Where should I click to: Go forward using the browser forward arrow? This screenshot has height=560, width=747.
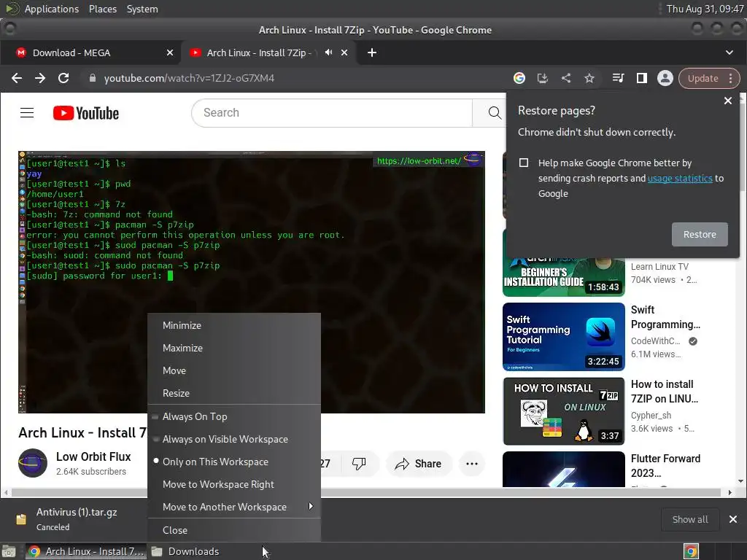pos(40,78)
